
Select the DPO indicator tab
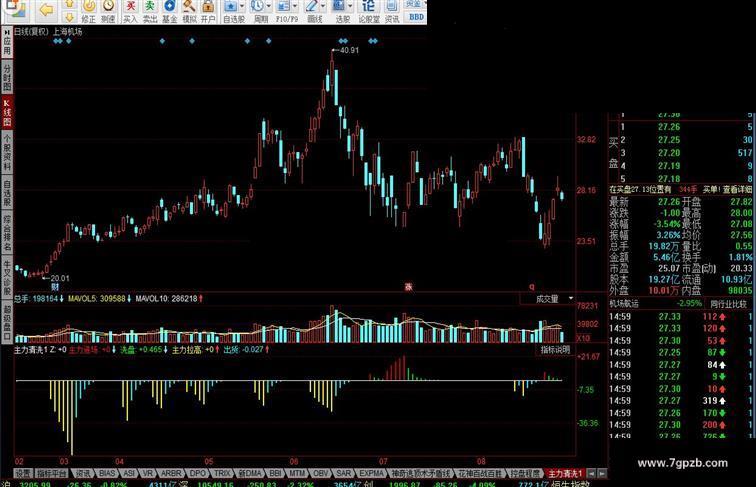pos(197,473)
